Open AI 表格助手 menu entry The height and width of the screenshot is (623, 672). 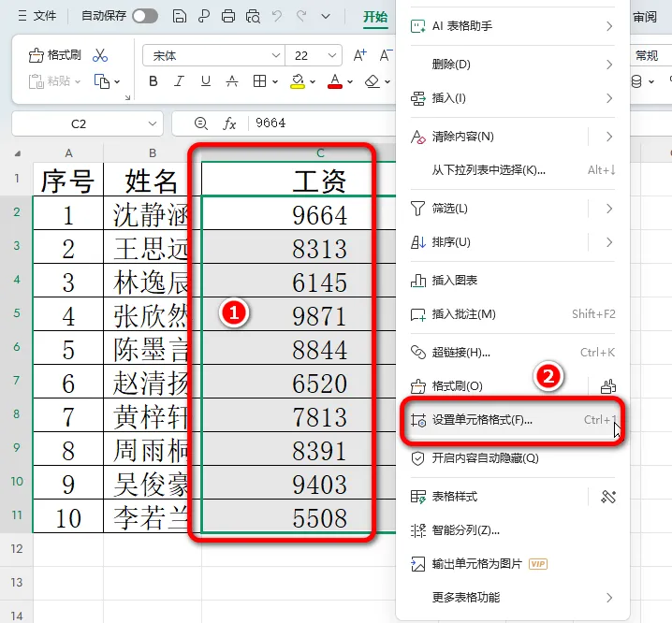click(512, 26)
